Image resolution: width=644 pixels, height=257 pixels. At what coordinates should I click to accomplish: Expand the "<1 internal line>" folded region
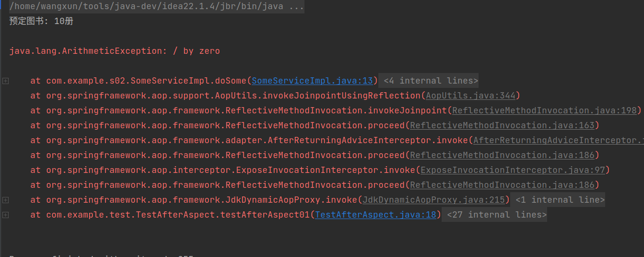point(558,200)
